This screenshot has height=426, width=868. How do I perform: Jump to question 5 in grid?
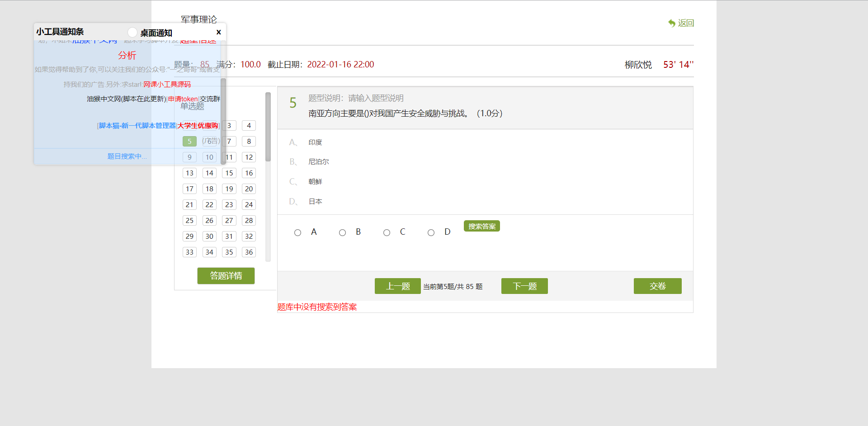point(189,142)
